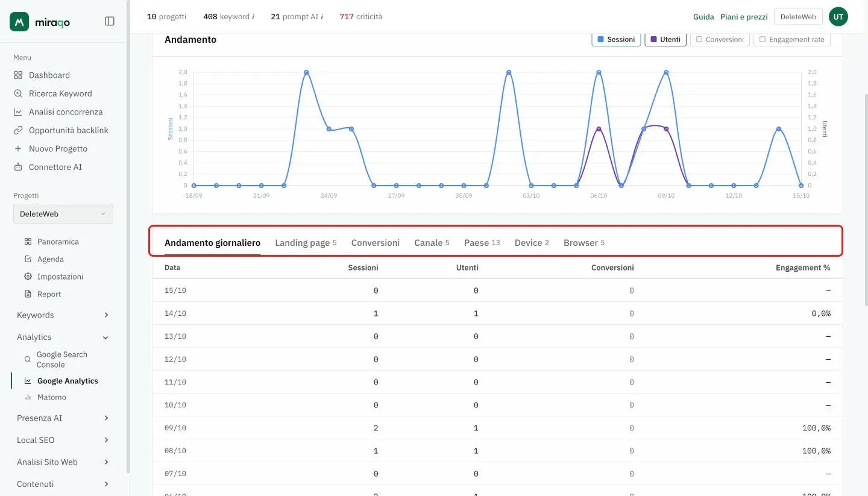The height and width of the screenshot is (496, 868).
Task: Switch to the Paese tab
Action: click(x=482, y=243)
